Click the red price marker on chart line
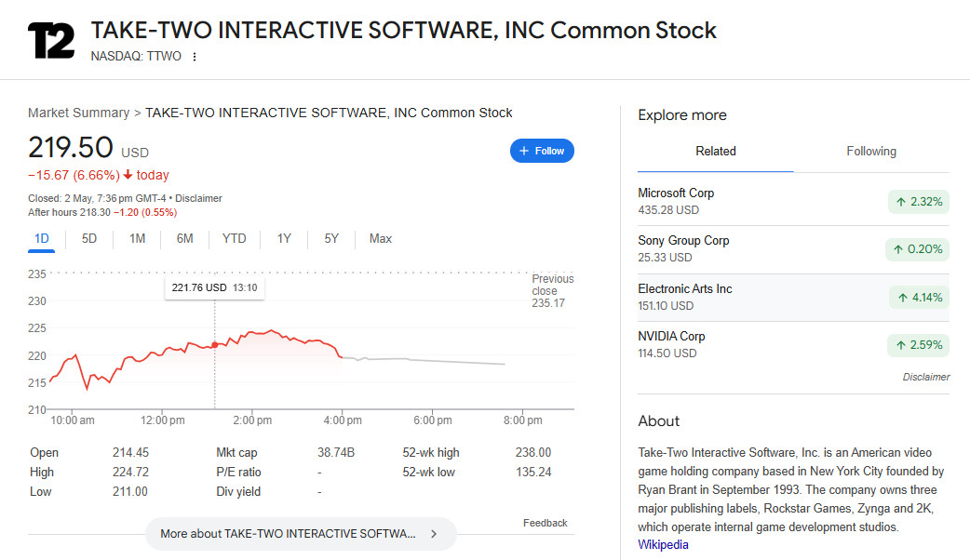This screenshot has height=560, width=970. (x=215, y=345)
